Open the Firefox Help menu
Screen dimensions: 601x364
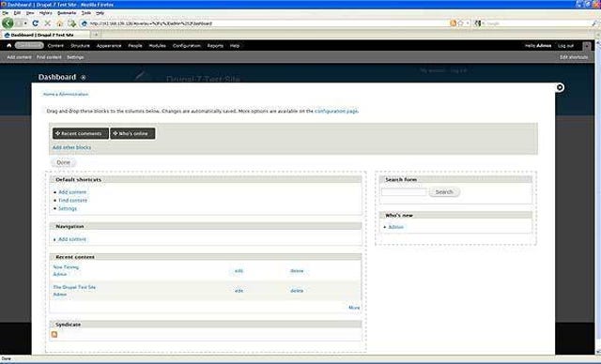100,13
